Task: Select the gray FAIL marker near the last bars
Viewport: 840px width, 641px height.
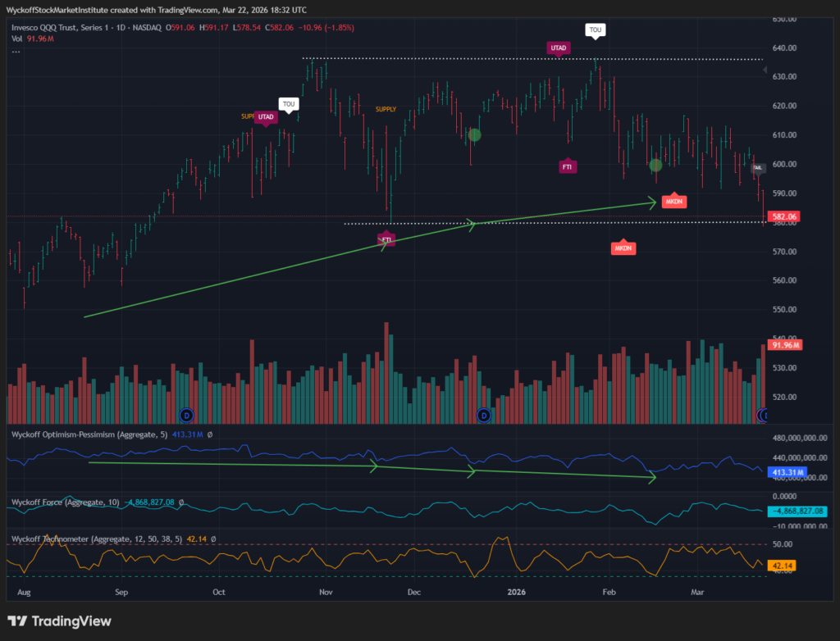Action: pos(759,168)
